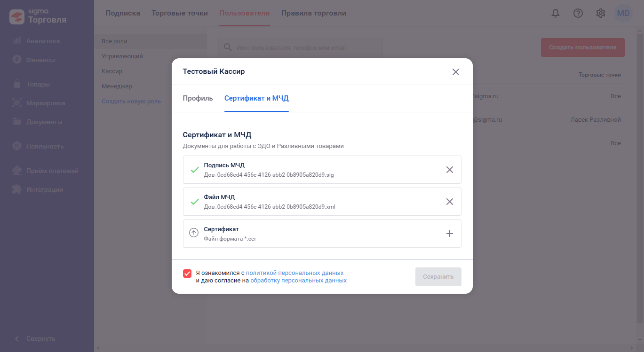Open Аналитика in the sidebar
The width and height of the screenshot is (644, 352).
coord(43,41)
